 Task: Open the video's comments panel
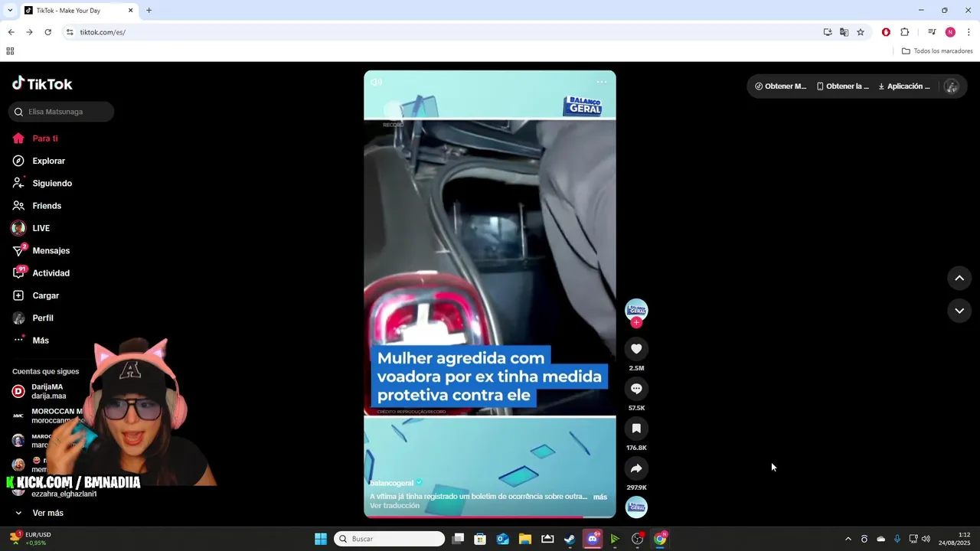[x=636, y=389]
